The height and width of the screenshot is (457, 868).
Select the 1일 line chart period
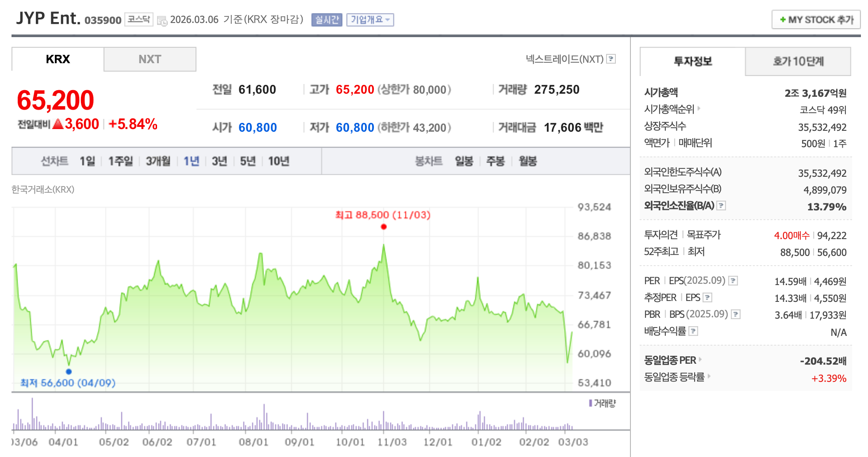point(87,161)
